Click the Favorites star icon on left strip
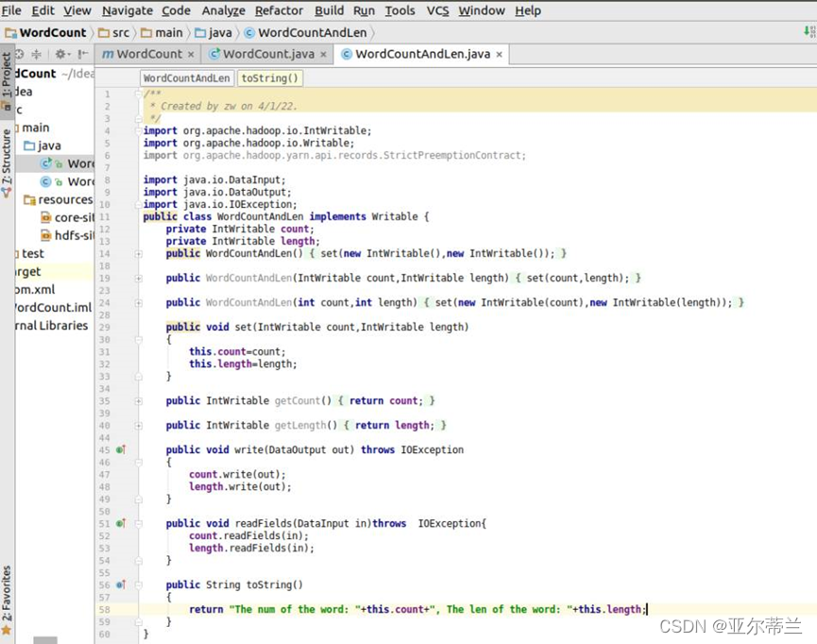817x644 pixels. pyautogui.click(x=7, y=631)
